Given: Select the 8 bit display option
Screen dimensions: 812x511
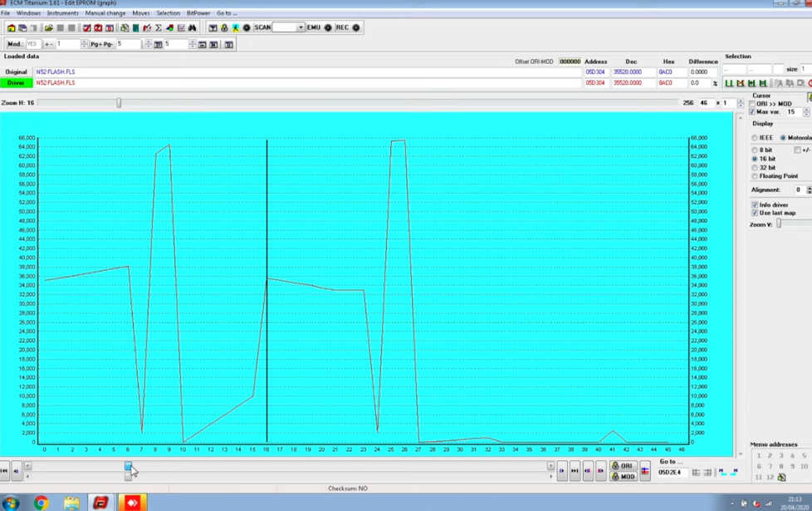Looking at the screenshot, I should (x=755, y=150).
